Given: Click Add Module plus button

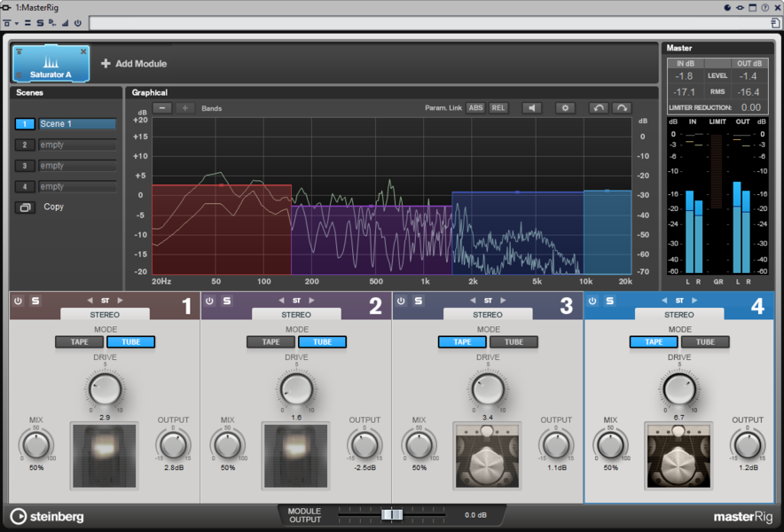Looking at the screenshot, I should pos(106,64).
